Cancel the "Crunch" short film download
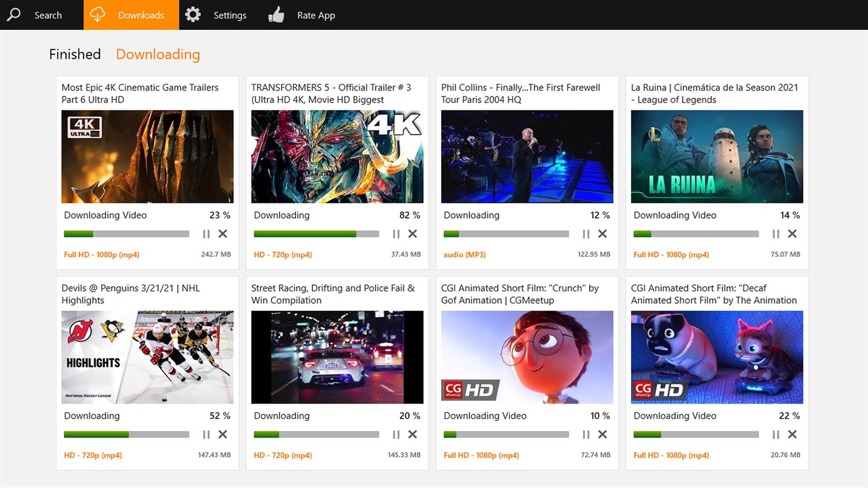 coord(602,435)
